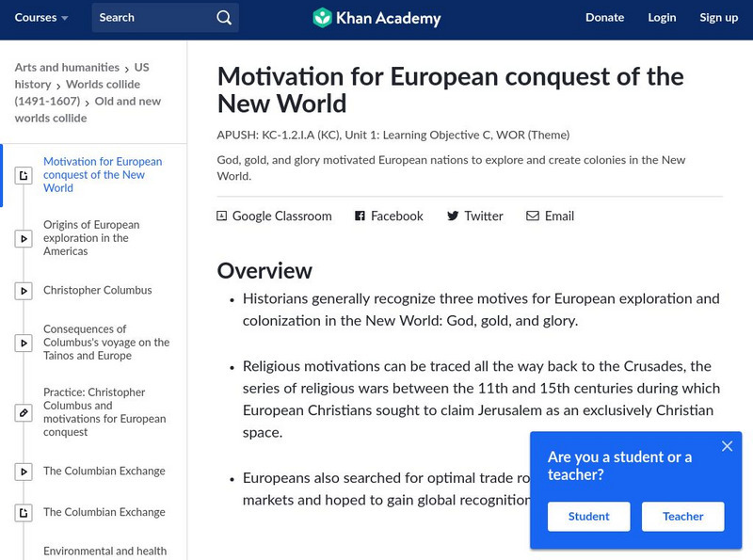Click the Christopher Columbus video play icon
This screenshot has height=560, width=753.
point(24,291)
